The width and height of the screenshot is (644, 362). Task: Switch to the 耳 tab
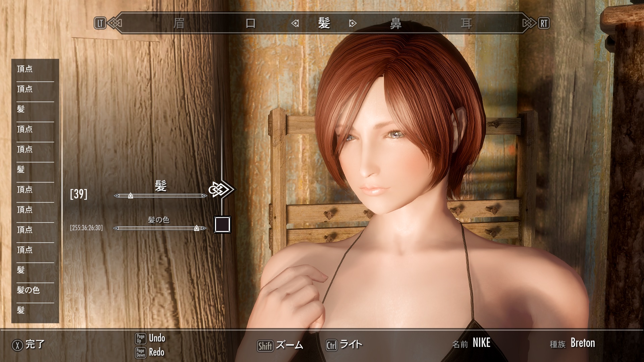point(466,23)
